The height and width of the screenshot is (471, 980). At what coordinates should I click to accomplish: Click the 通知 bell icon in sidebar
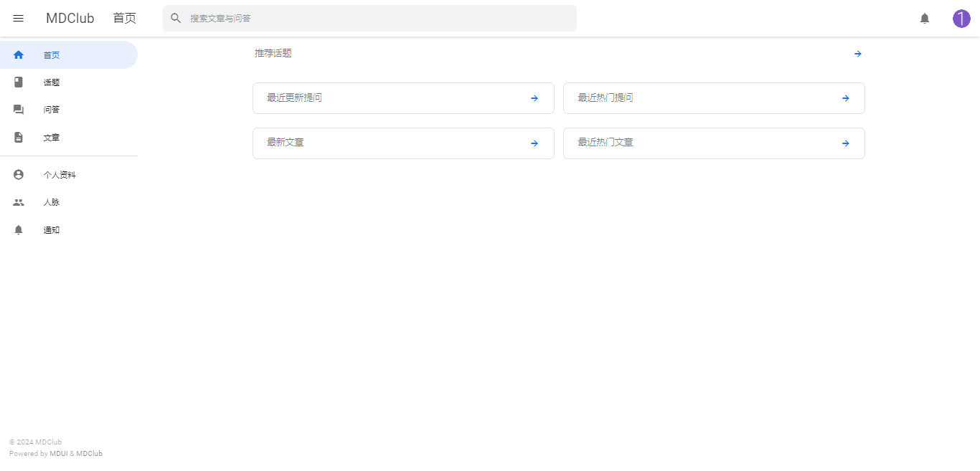click(x=19, y=230)
